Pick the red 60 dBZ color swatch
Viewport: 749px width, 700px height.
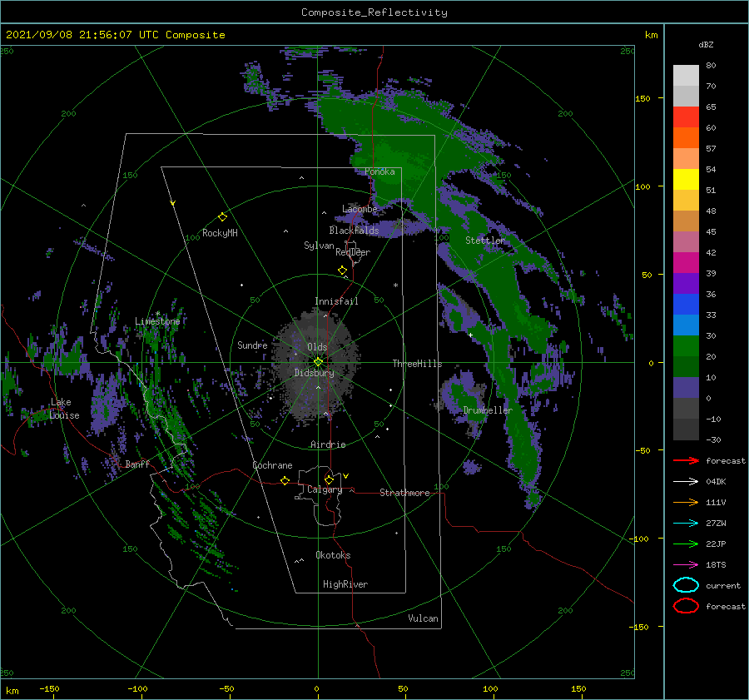tap(686, 117)
